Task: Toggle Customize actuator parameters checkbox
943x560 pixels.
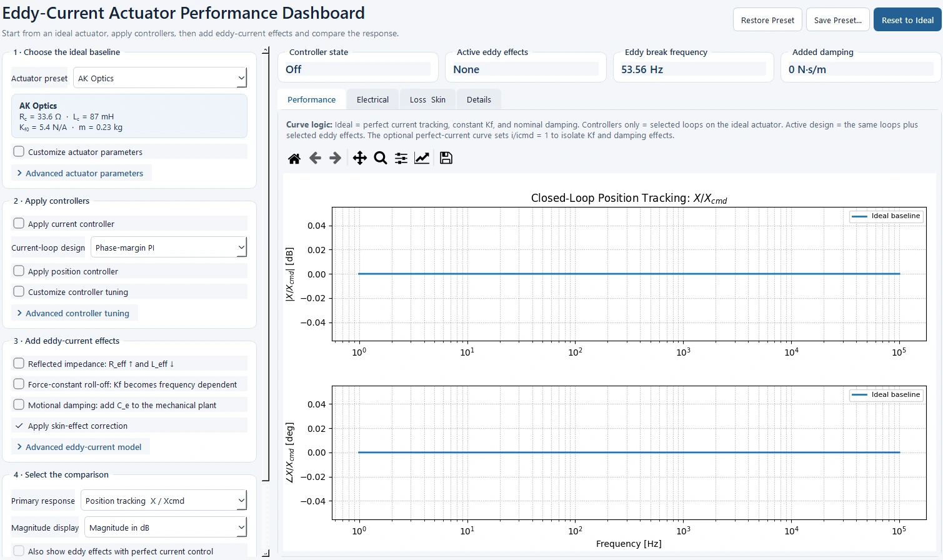Action: [19, 151]
